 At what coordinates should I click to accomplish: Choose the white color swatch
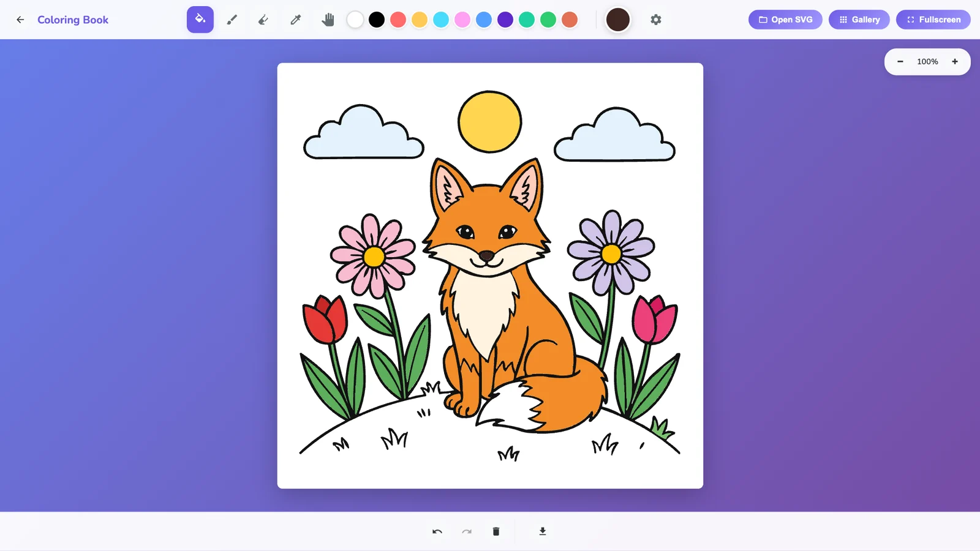click(355, 20)
